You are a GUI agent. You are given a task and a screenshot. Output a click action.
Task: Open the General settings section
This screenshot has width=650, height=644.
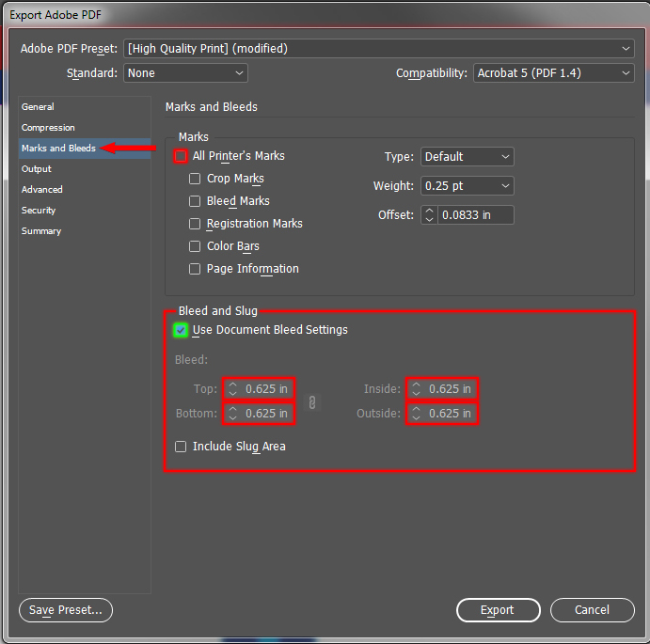85,107
